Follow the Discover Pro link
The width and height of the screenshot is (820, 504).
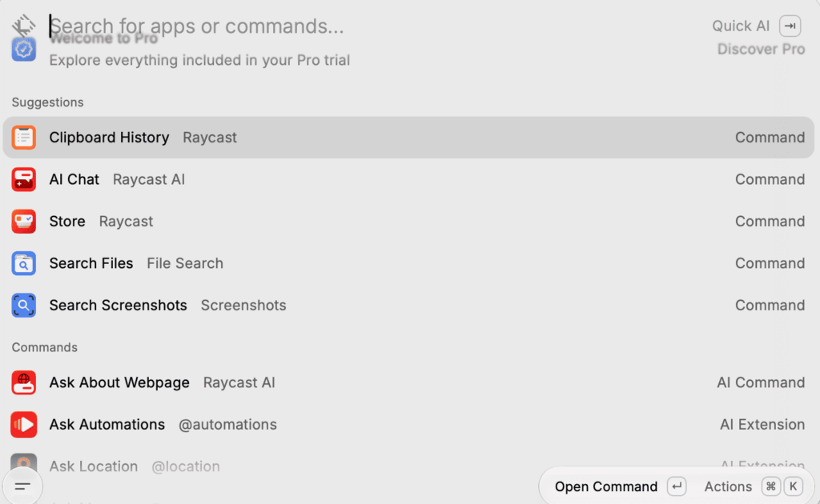coord(761,49)
